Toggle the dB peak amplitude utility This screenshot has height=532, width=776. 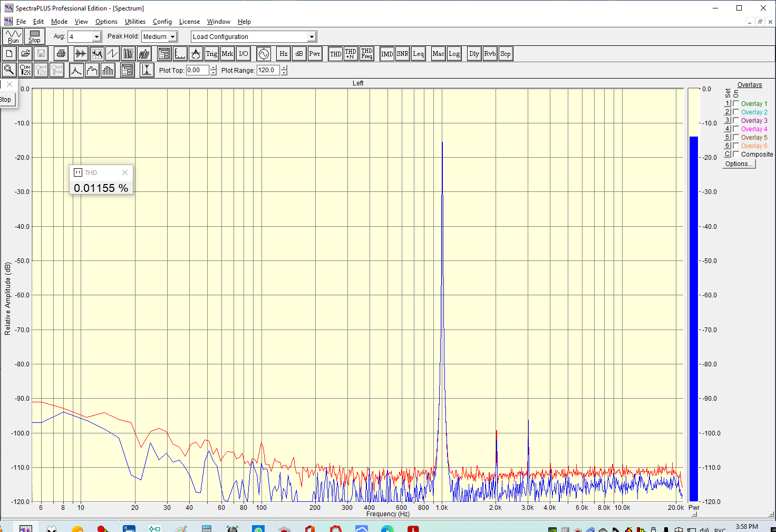click(x=299, y=54)
